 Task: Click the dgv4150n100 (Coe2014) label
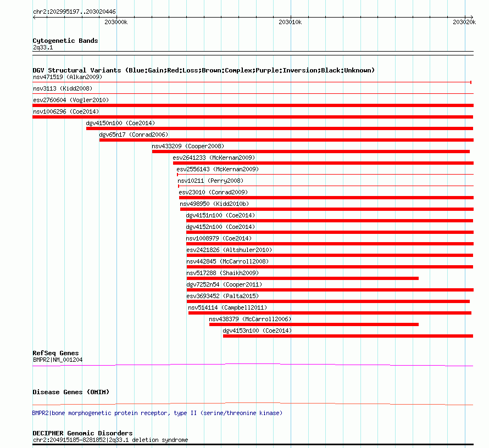(x=120, y=123)
